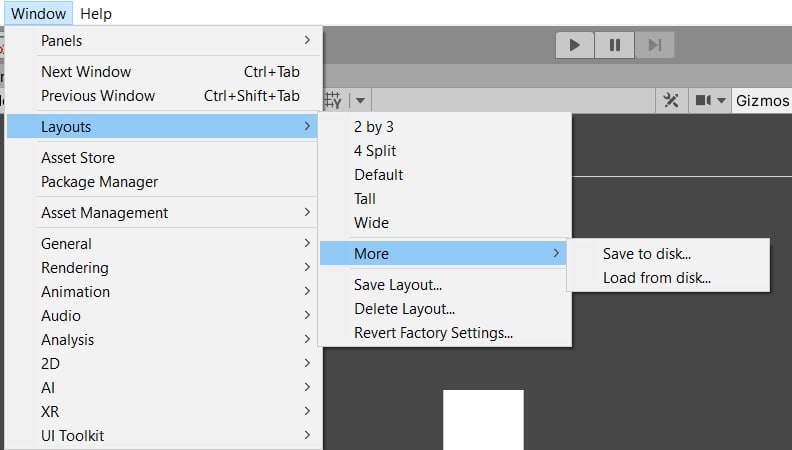
Task: Expand the 2D submenu
Action: [x=164, y=363]
